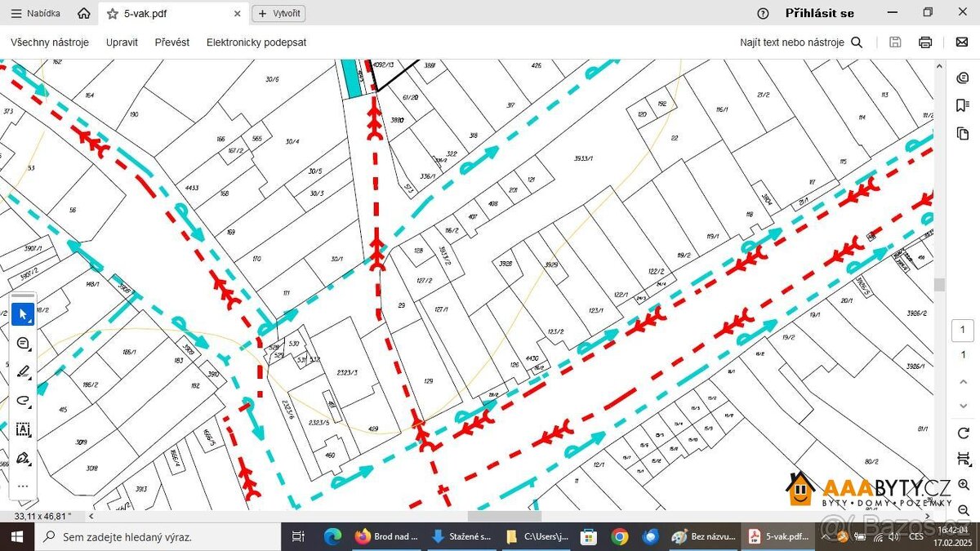The width and height of the screenshot is (980, 551).
Task: Open the add comment tool
Action: 23,343
